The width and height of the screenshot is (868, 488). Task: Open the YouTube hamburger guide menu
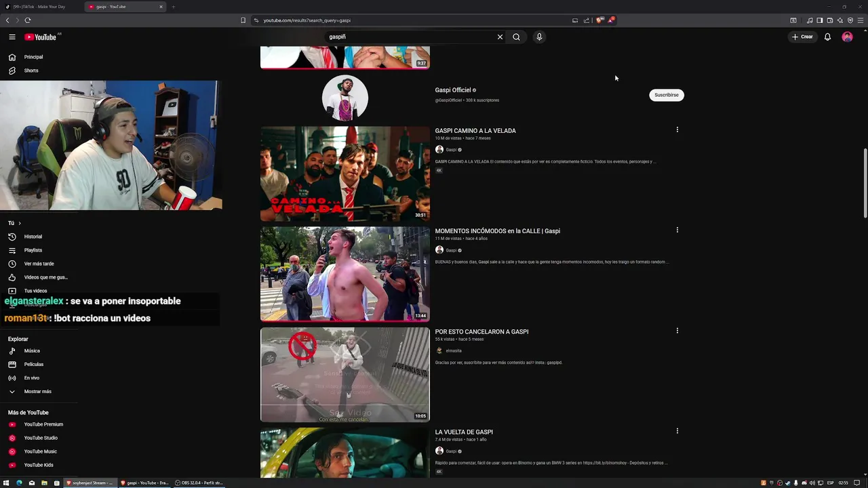tap(12, 37)
